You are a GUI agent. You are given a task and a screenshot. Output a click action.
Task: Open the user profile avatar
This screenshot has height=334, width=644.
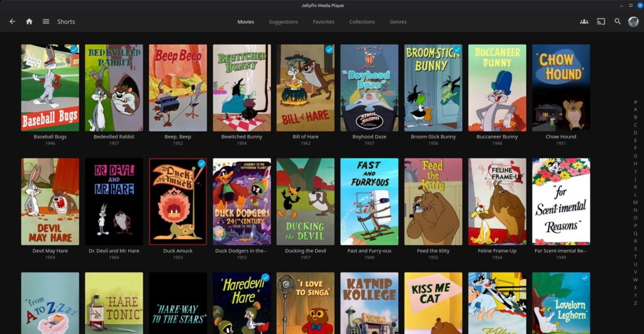[x=633, y=22]
